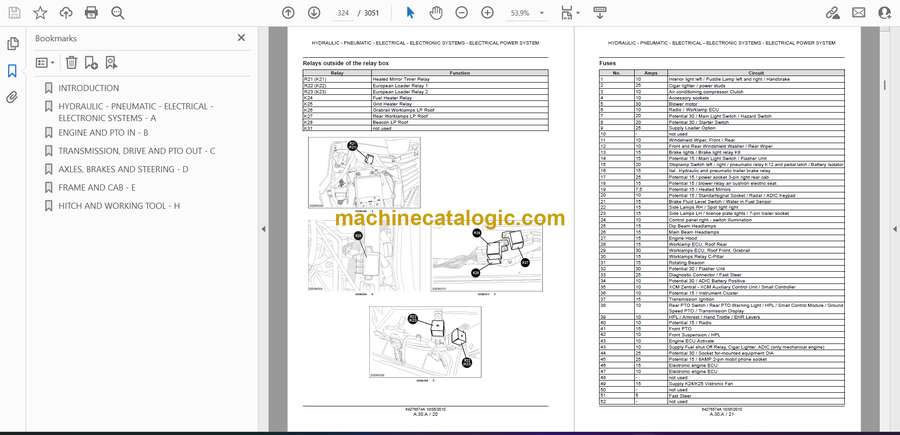
Task: Open the attachments paperclip panel
Action: click(x=12, y=97)
